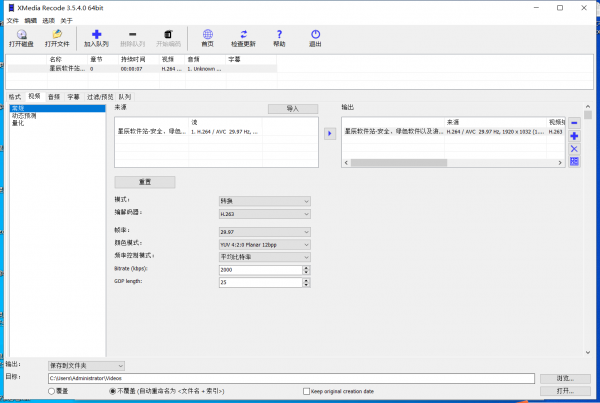Click the 打开... (Open) button
600x403 pixels.
(x=565, y=391)
